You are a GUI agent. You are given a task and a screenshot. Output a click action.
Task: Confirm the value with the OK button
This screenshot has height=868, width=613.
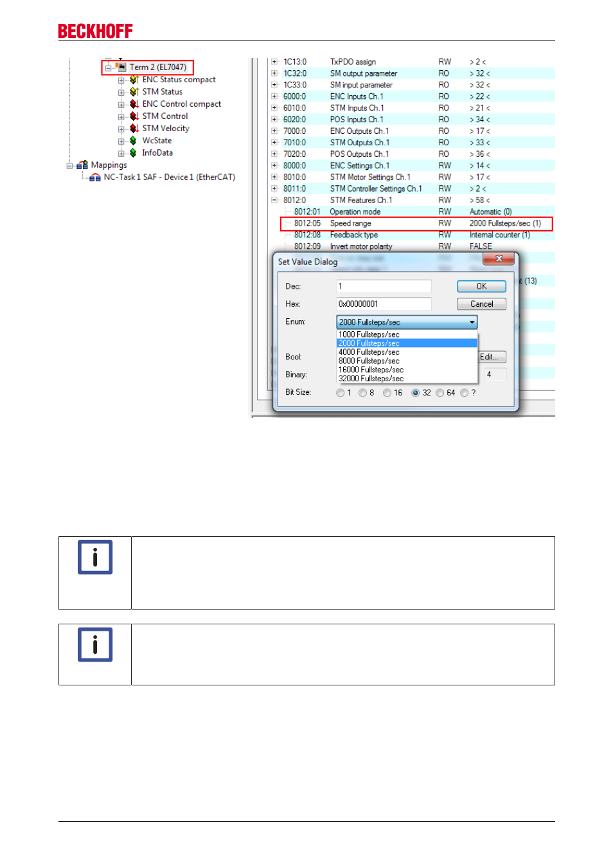click(x=481, y=286)
